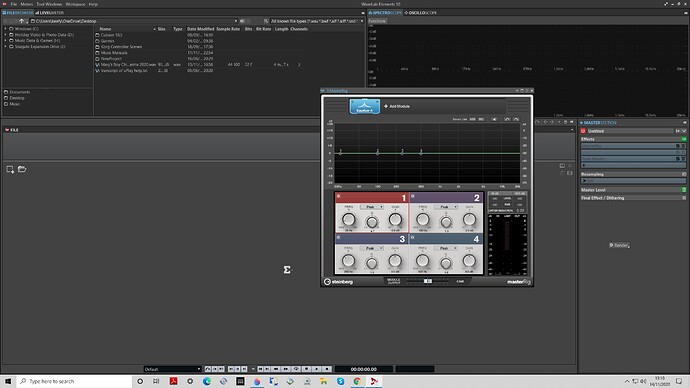Viewport: 690px width, 388px height.
Task: Select the Equalizer A module tile
Action: coord(364,106)
